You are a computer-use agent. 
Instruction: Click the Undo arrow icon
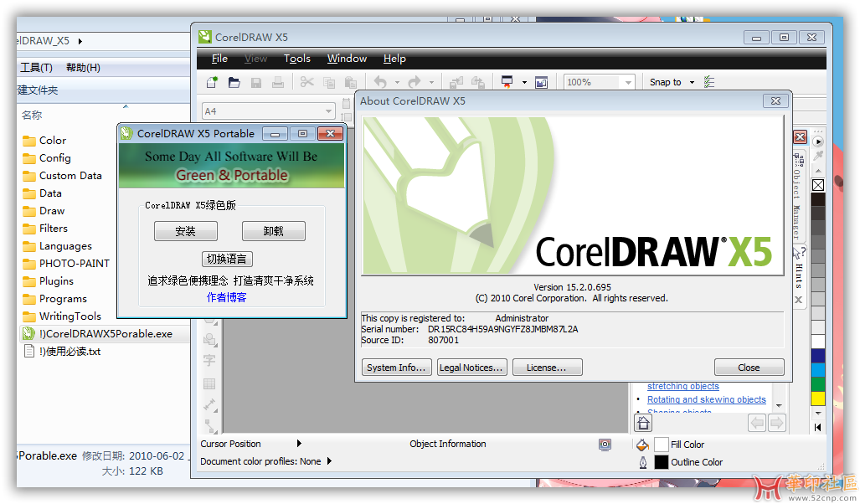[380, 82]
